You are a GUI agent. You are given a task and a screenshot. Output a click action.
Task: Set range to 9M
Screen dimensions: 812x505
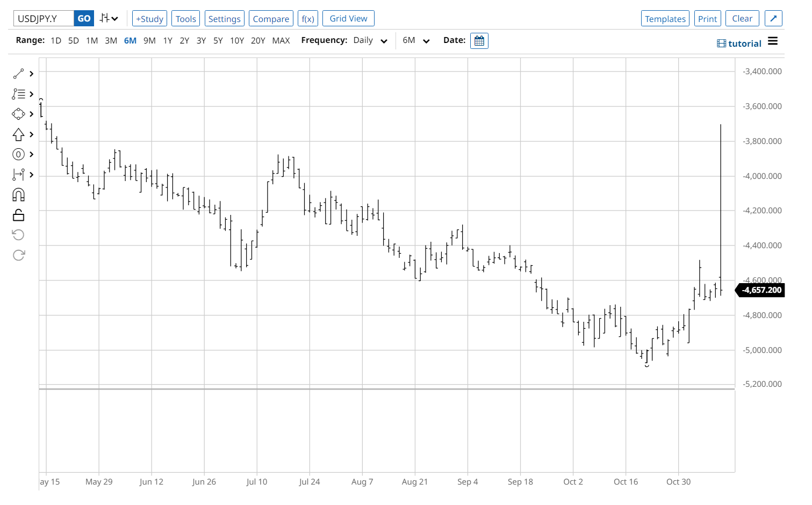coord(149,40)
